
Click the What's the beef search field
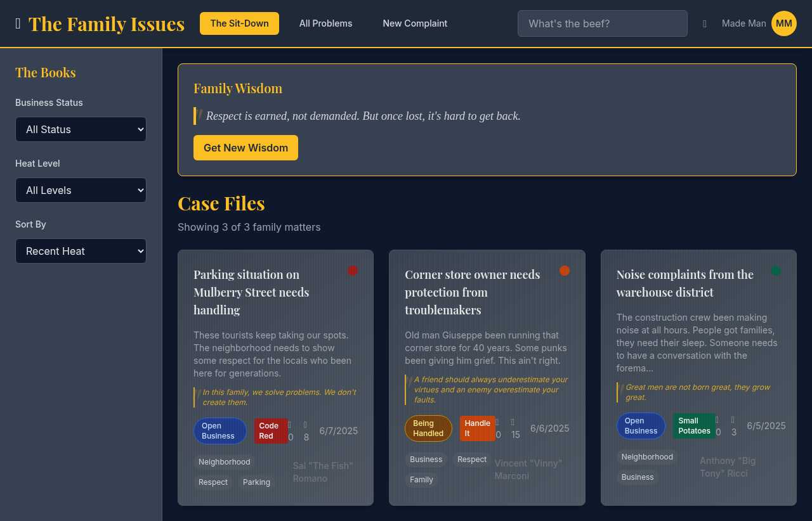601,23
